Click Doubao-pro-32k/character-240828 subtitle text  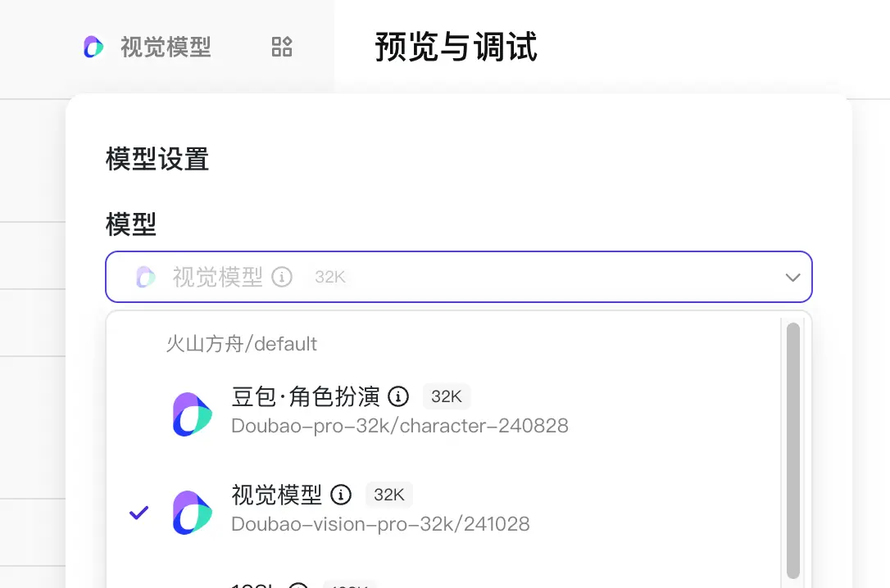[400, 426]
